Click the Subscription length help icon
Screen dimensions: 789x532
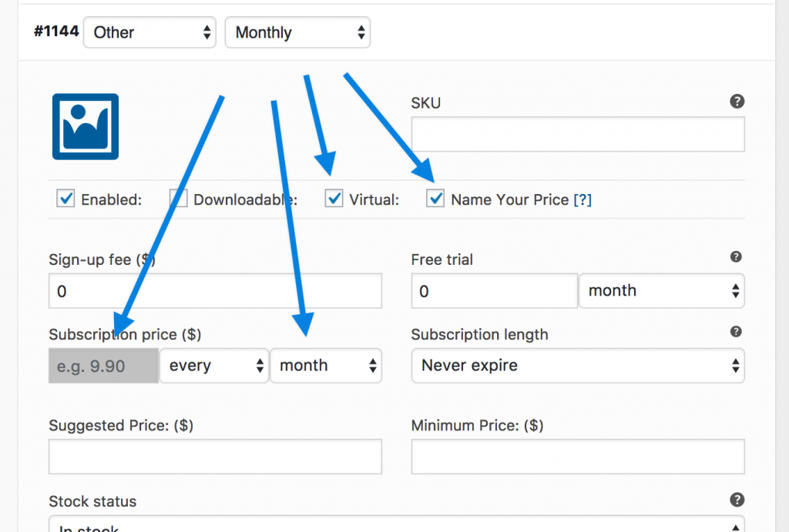[736, 332]
